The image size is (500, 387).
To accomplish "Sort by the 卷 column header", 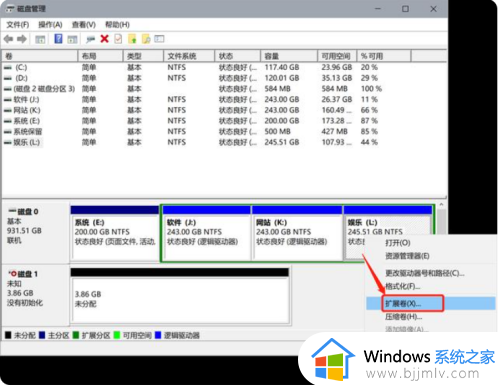I will tap(40, 56).
